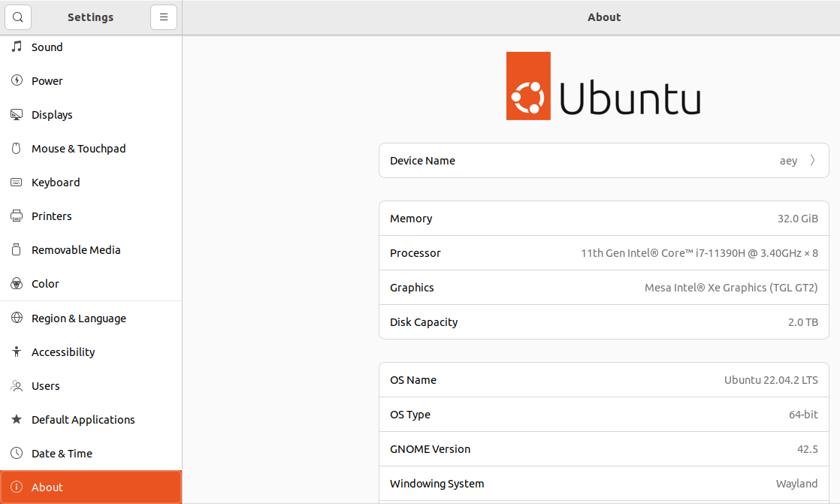Open the Settings search button
The image size is (840, 504).
point(18,17)
